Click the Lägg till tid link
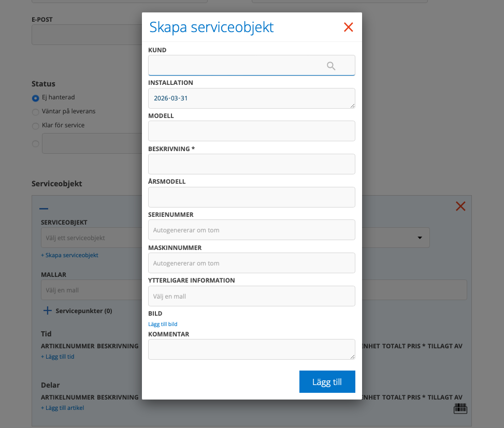The height and width of the screenshot is (428, 504). (x=57, y=357)
